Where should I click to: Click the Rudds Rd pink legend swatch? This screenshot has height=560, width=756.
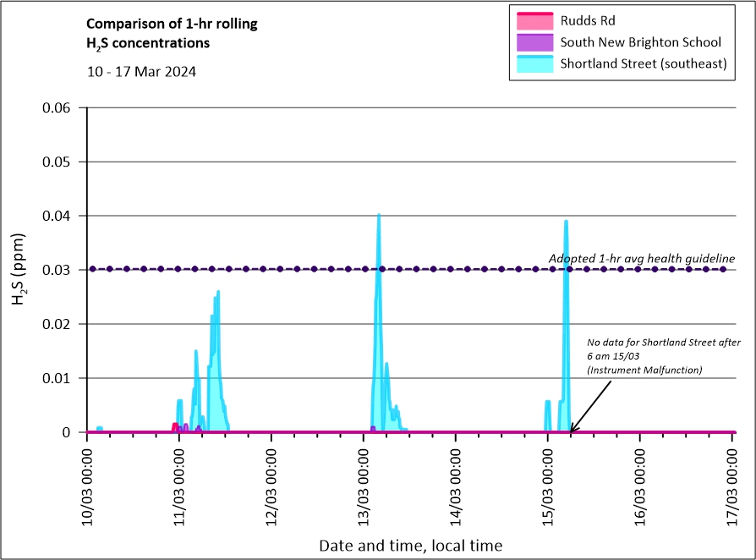[x=534, y=20]
